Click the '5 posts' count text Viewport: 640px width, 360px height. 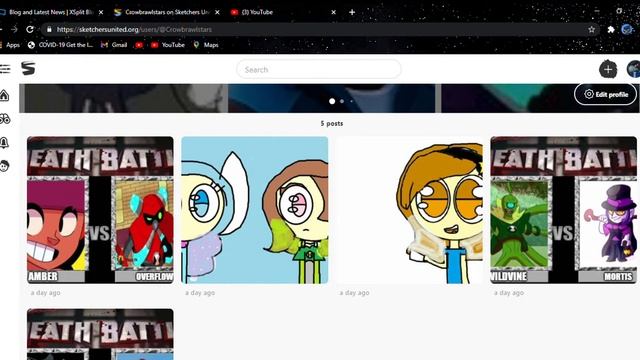(x=332, y=123)
